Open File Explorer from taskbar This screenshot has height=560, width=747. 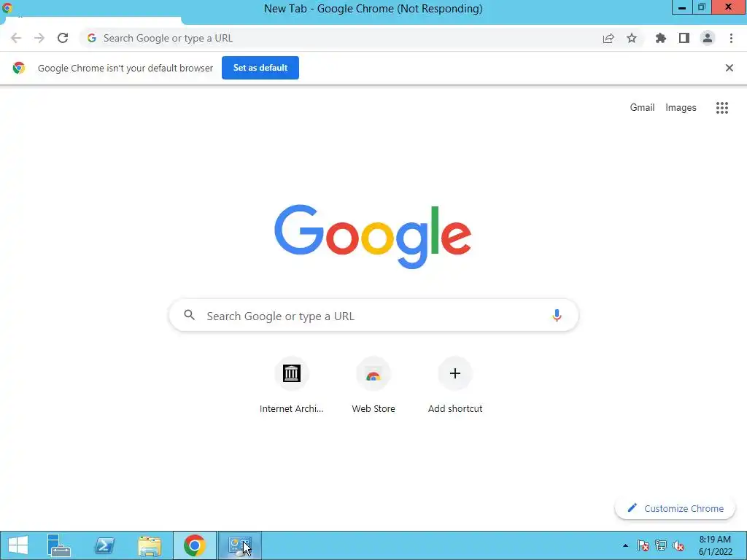(150, 545)
